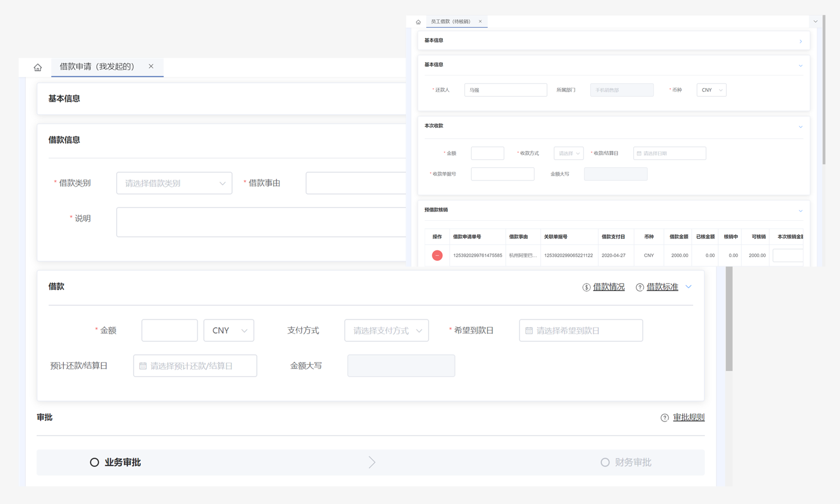Click the question mark icon beside 审批规则
The width and height of the screenshot is (840, 504).
coord(664,418)
